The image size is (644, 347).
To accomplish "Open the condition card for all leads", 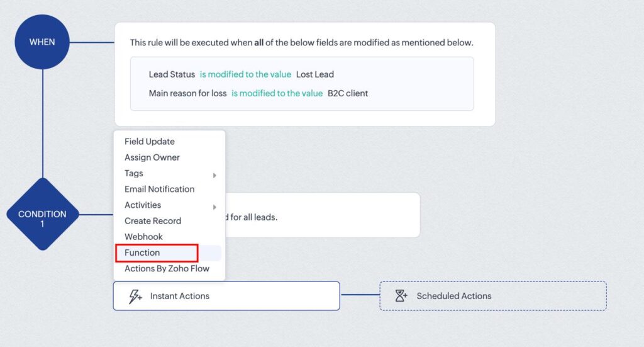I will (323, 215).
